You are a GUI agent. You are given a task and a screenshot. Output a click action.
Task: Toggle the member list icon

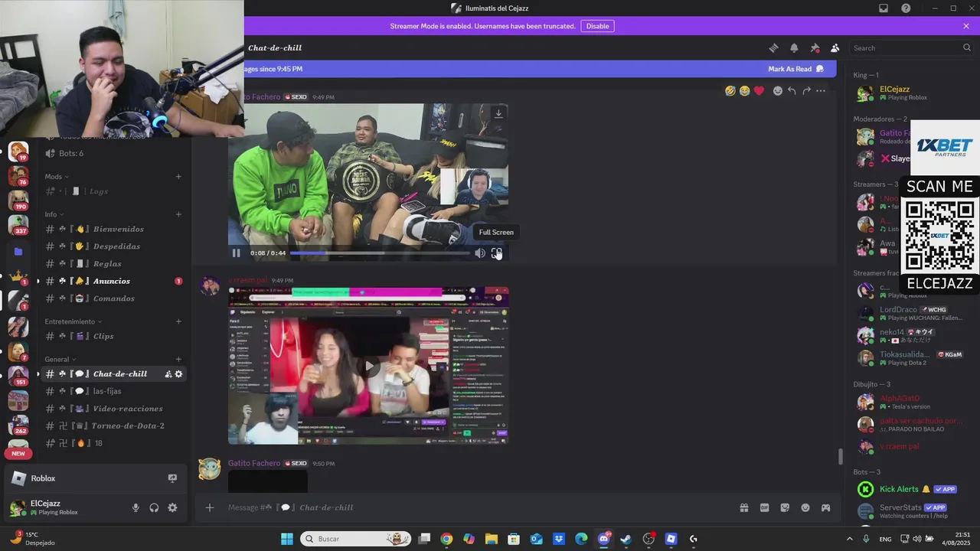[x=835, y=47]
